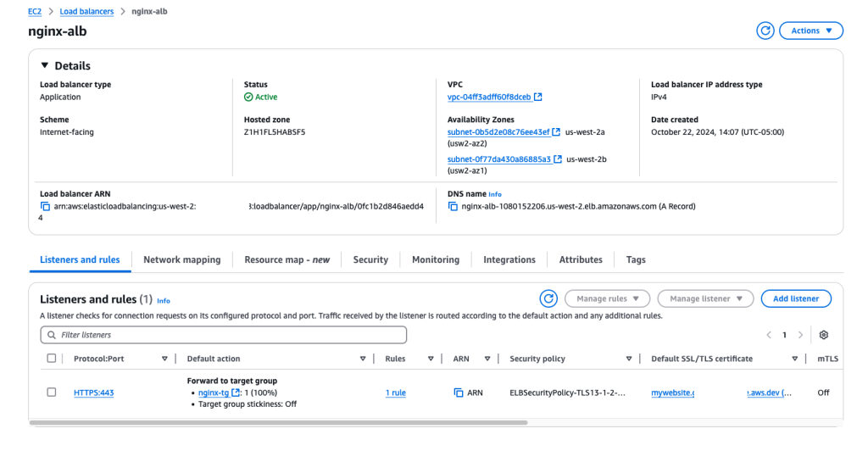Sort by Default SSL/TLS certificate column arrow
This screenshot has width=868, height=451.
[794, 359]
